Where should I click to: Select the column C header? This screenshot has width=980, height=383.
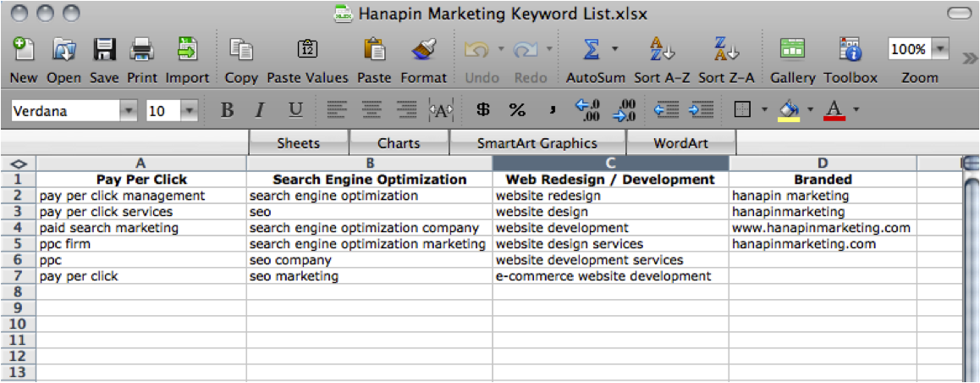coord(611,164)
